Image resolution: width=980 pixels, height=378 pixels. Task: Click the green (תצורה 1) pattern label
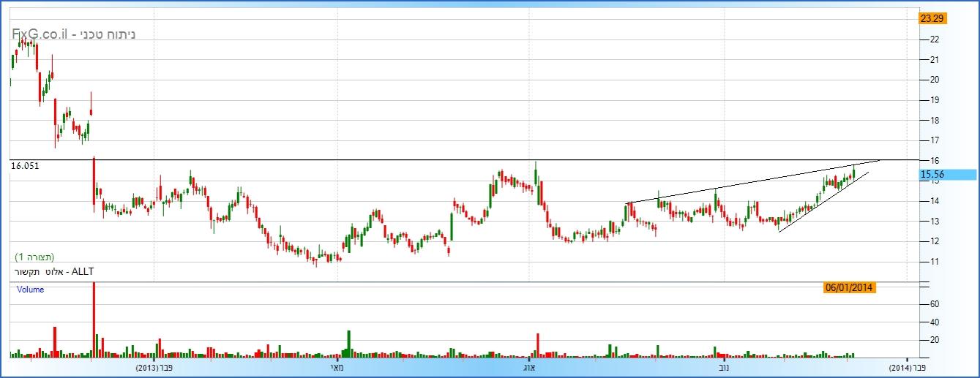(34, 257)
